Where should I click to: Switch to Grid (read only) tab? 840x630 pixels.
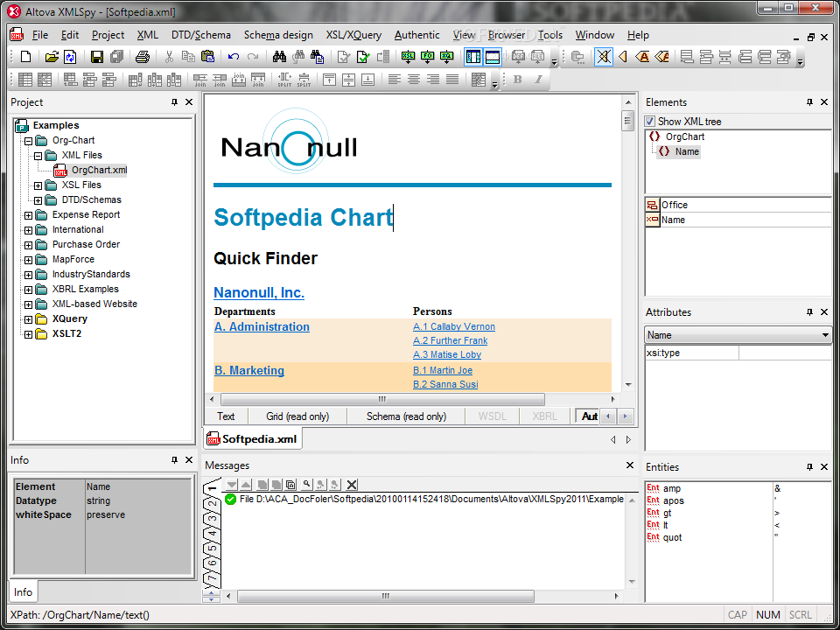pyautogui.click(x=297, y=416)
